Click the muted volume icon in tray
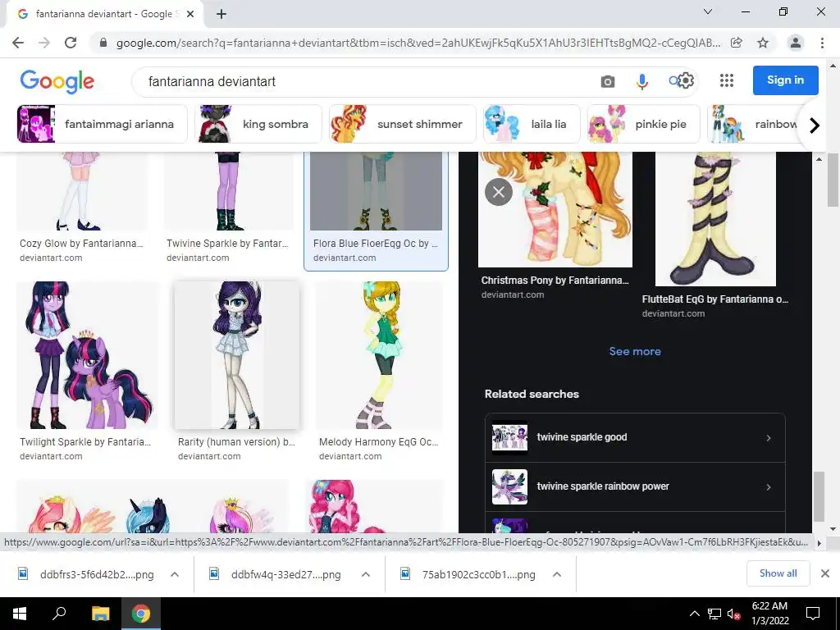This screenshot has width=840, height=630. pos(733,614)
